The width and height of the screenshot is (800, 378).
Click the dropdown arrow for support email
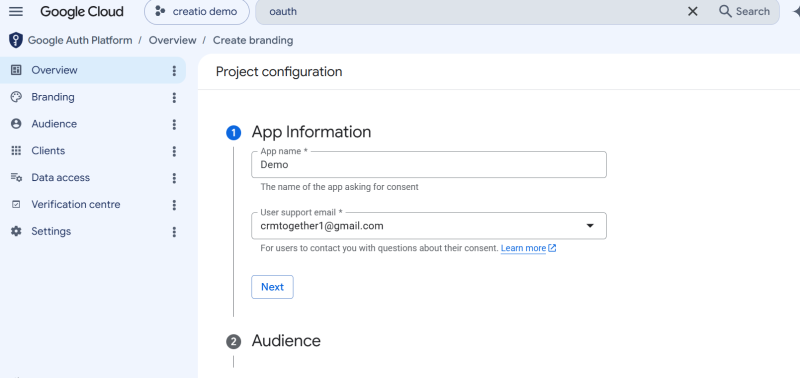[590, 225]
